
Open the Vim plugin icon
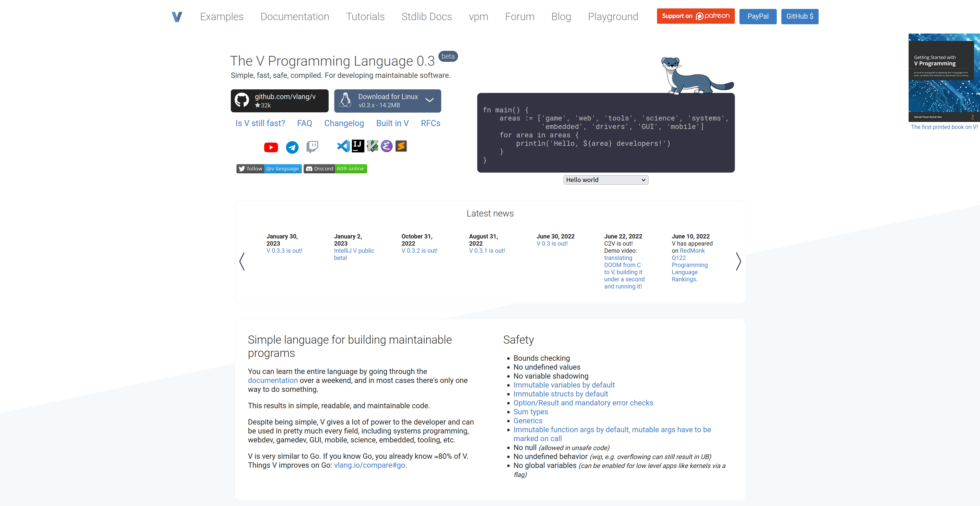point(372,146)
